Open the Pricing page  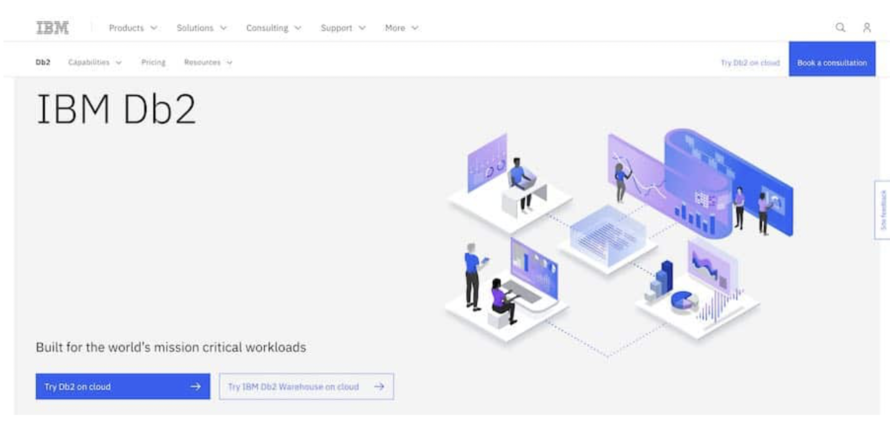coord(153,62)
